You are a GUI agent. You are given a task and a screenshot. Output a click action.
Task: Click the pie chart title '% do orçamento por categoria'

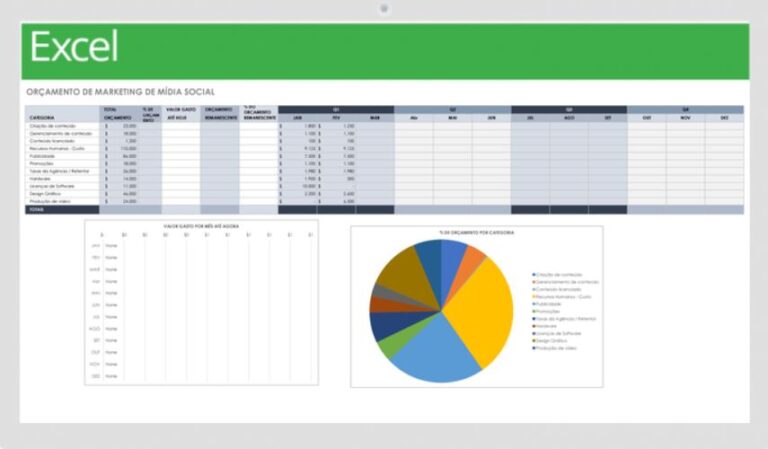[477, 233]
